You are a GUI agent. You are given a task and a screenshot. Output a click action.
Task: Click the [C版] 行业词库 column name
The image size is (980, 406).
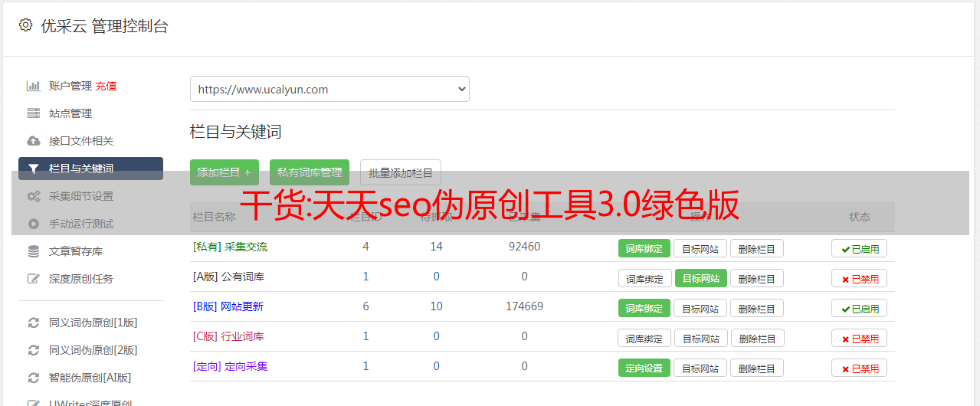tap(228, 336)
